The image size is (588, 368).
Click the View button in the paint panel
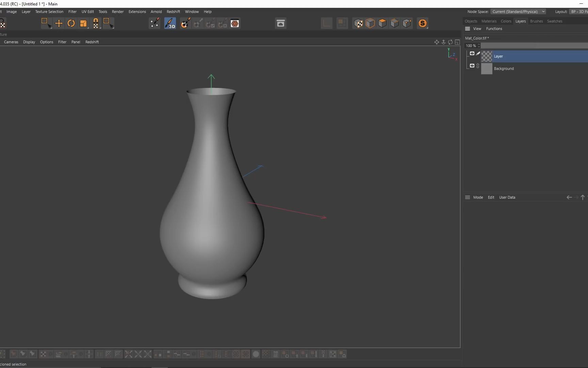point(477,29)
